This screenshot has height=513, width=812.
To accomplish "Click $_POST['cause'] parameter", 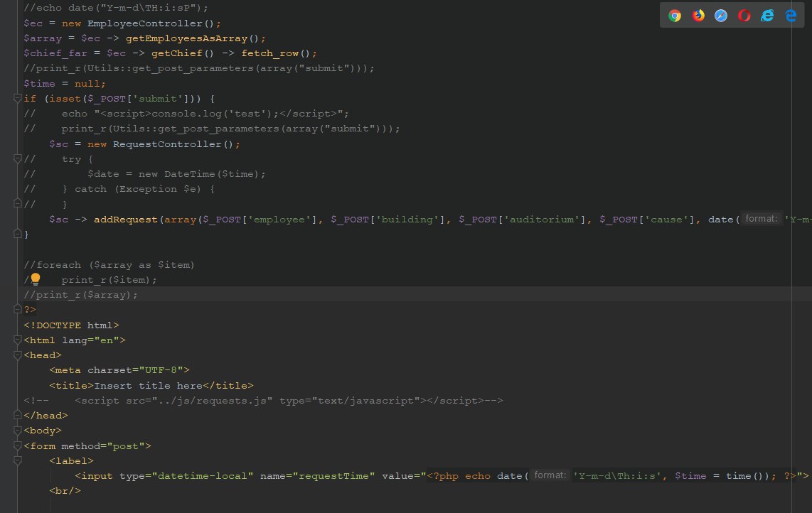I will (x=647, y=220).
